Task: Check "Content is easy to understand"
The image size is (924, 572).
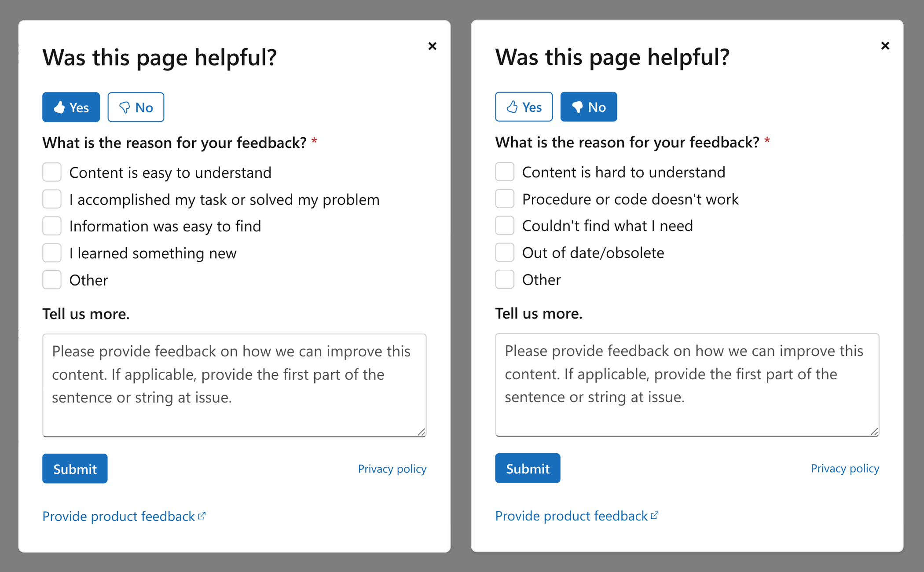Action: pos(52,172)
